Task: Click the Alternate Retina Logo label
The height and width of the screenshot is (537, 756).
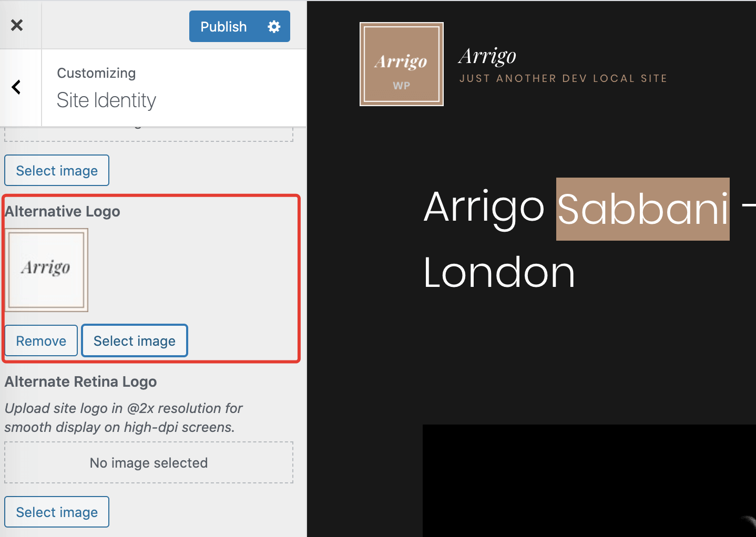Action: (80, 381)
